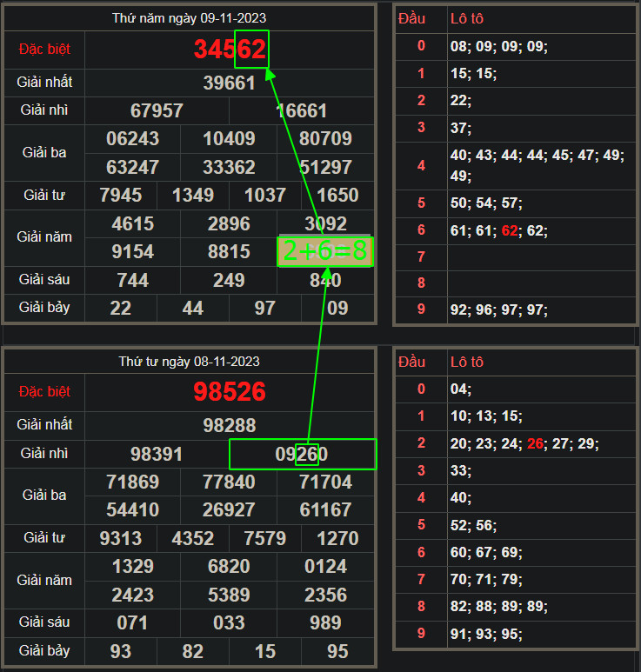
Task: Select Giải nhì number 67957
Action: point(157,110)
